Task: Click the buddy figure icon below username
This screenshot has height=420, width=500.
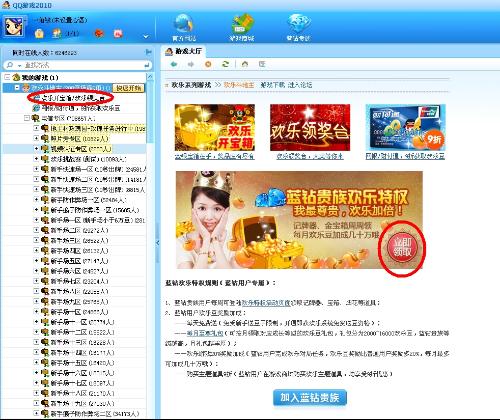Action: click(x=57, y=33)
